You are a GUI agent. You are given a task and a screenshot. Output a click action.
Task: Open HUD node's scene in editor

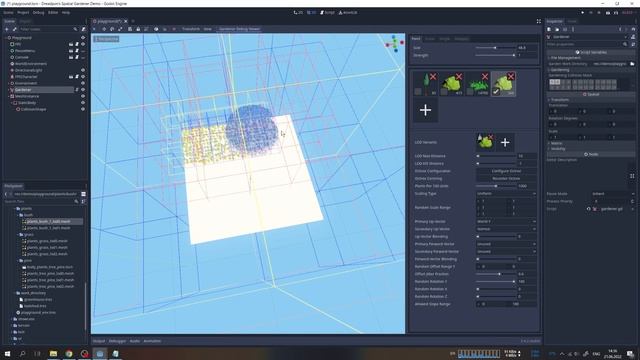tap(71, 44)
